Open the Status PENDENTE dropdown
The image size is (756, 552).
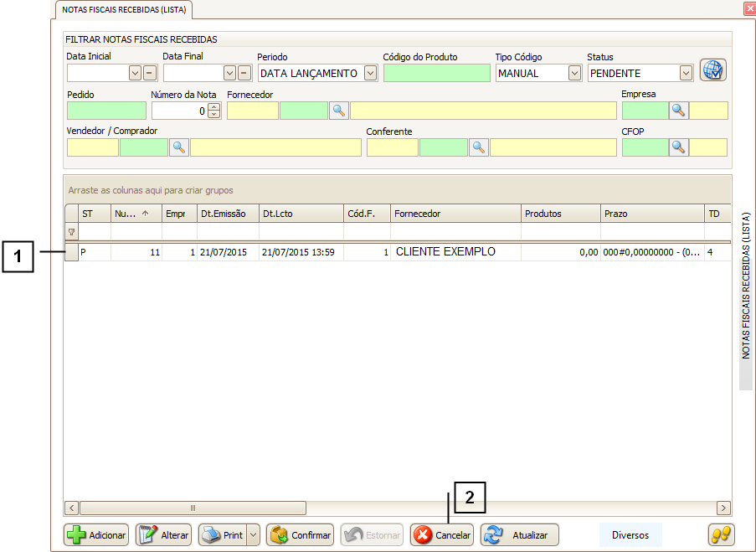coord(686,73)
